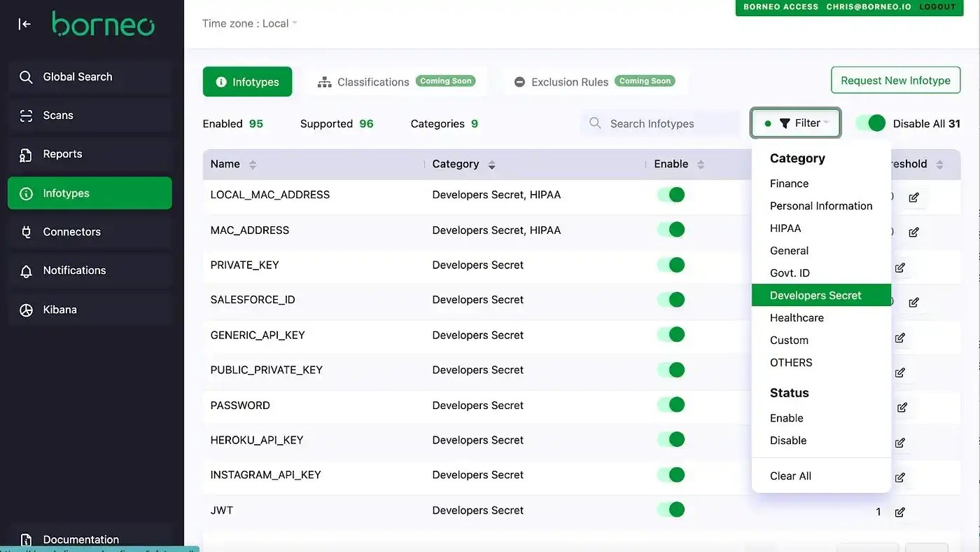This screenshot has height=552, width=980.
Task: Toggle MAC_ADDRESS enable switch
Action: tap(671, 230)
